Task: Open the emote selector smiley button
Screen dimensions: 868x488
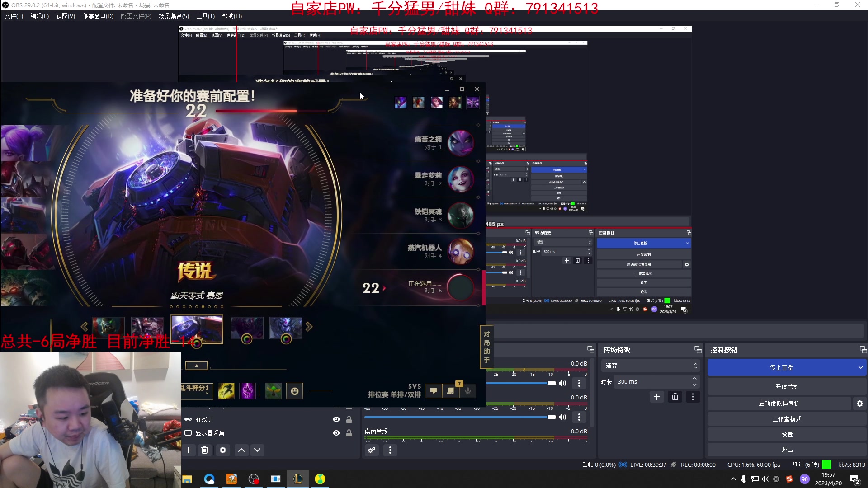Action: 295,391
